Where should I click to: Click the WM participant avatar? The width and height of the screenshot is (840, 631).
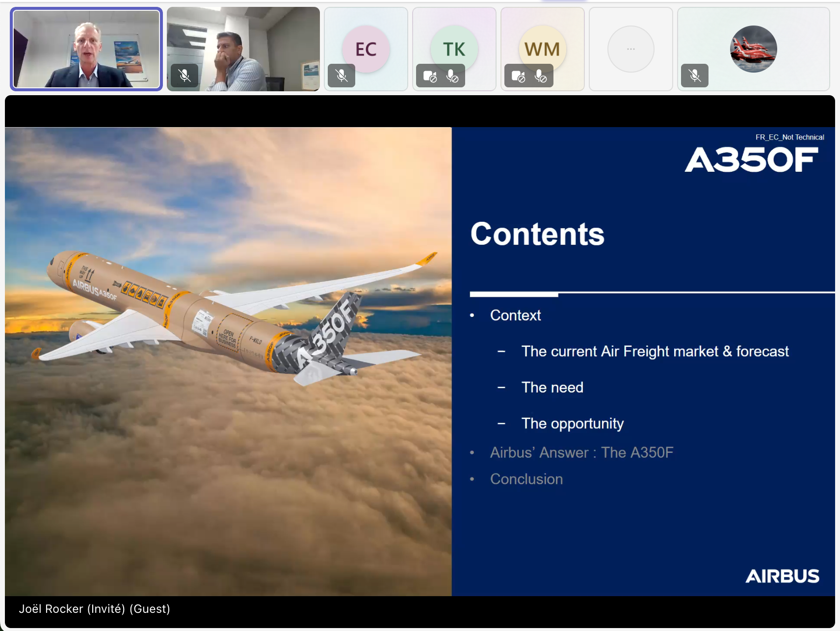pos(542,48)
